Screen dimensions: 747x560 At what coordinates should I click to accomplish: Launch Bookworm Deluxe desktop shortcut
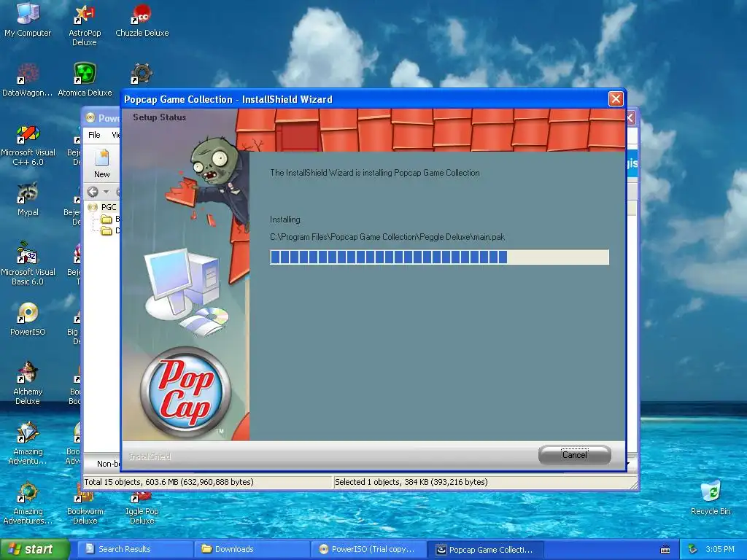(85, 508)
